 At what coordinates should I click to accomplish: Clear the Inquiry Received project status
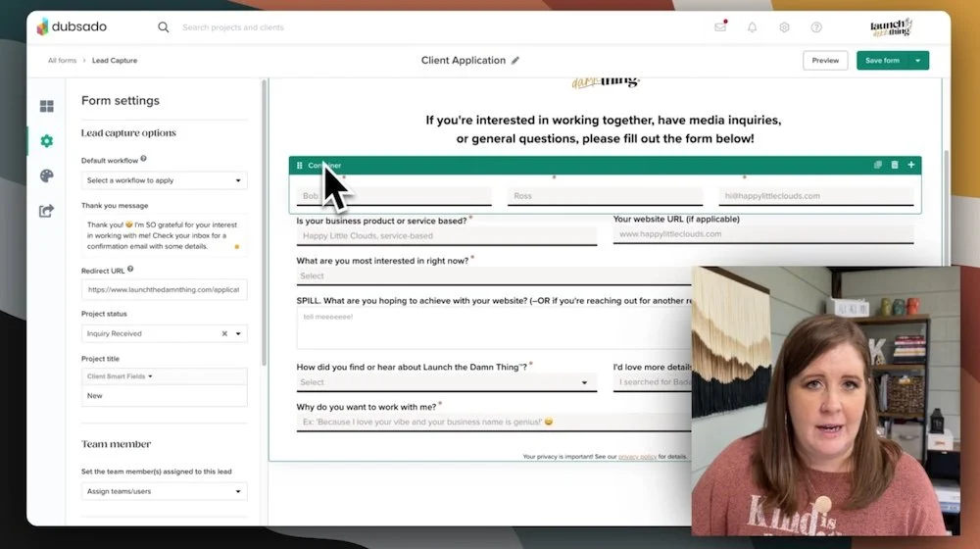click(224, 334)
